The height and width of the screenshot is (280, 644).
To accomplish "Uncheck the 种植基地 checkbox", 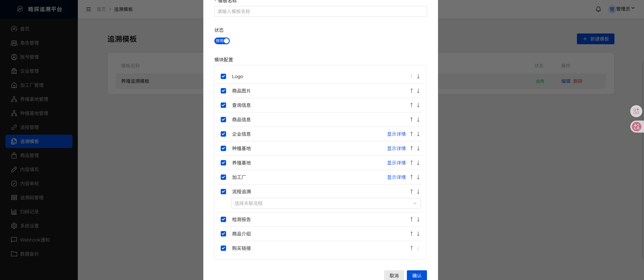I will point(223,149).
